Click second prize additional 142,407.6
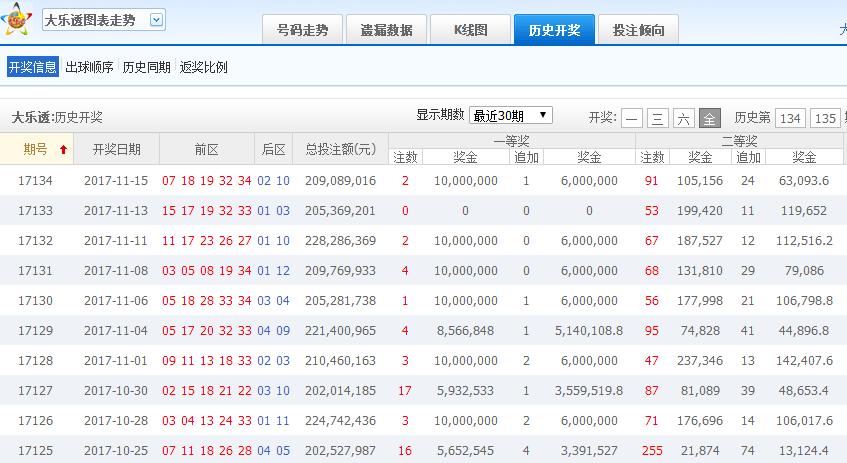 tap(804, 360)
